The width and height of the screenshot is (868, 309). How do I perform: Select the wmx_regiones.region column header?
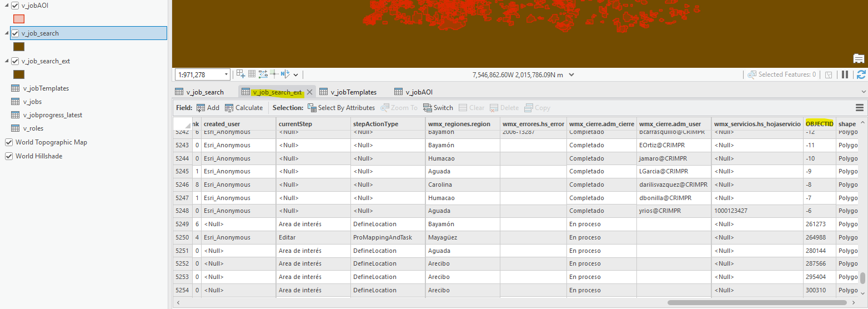pos(463,124)
